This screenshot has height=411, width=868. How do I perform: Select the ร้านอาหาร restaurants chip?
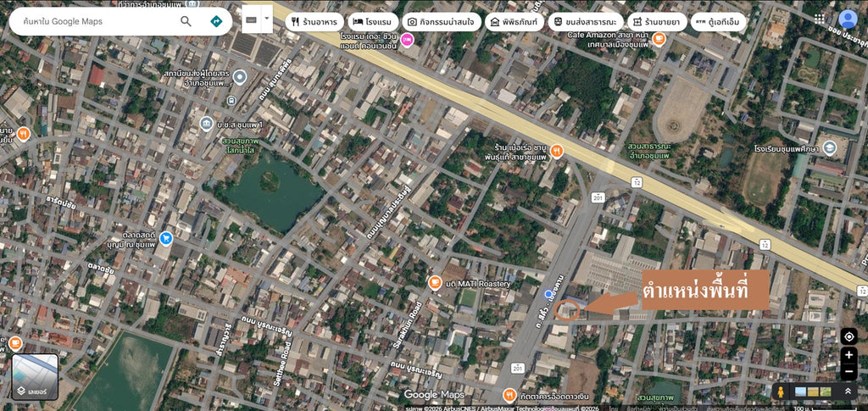tap(314, 22)
